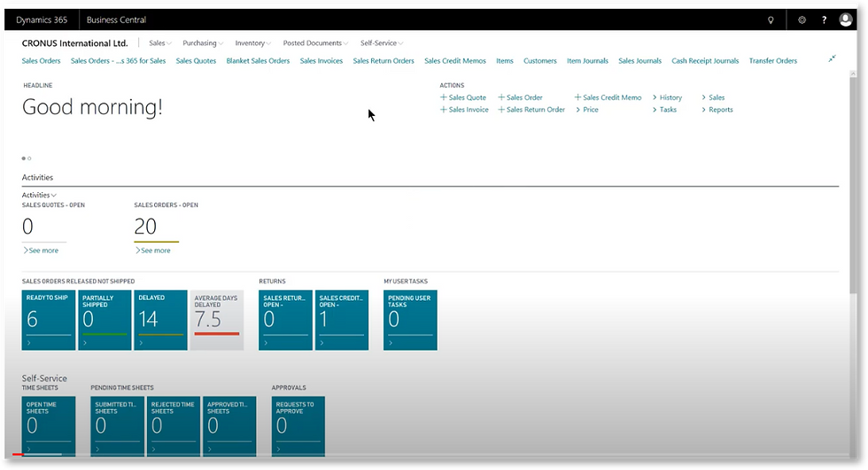Click the plus Sales Quote action
This screenshot has height=470, width=868.
pyautogui.click(x=463, y=97)
